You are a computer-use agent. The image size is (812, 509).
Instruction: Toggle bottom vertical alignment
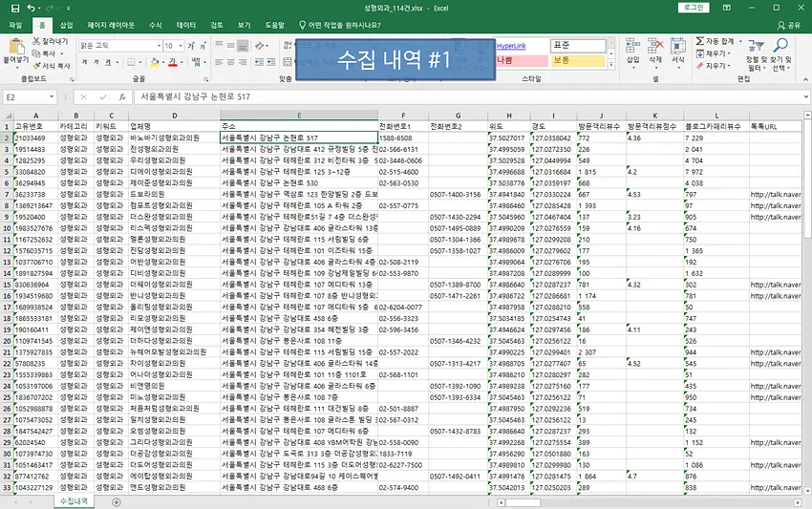coord(243,46)
